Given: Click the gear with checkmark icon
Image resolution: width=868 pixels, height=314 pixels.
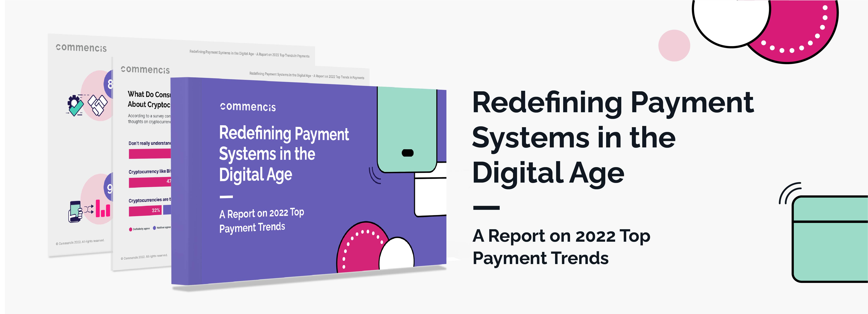Looking at the screenshot, I should coord(75,105).
